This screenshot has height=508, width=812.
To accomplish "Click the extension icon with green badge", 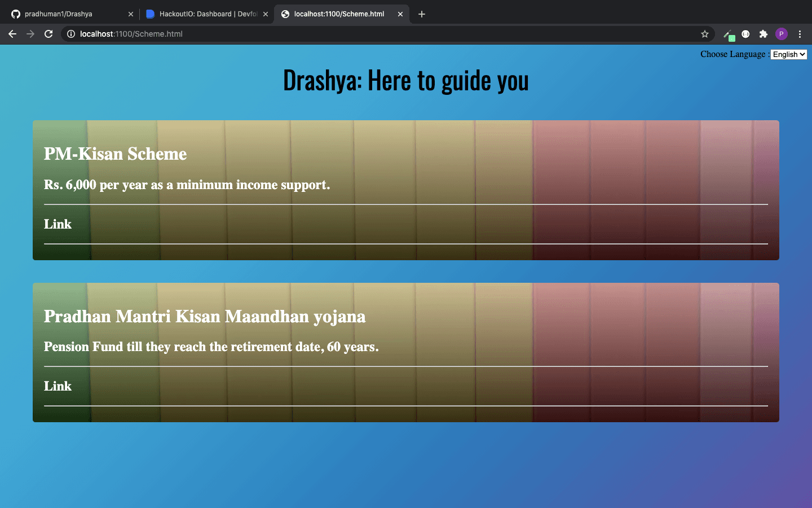I will 729,34.
